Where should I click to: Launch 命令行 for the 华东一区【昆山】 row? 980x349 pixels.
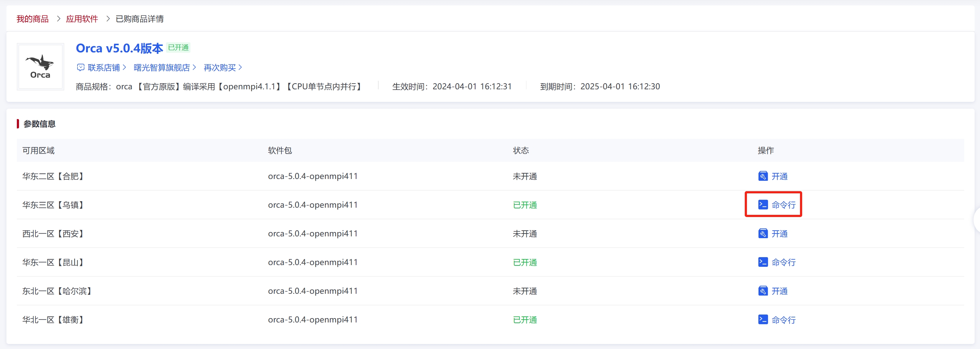pyautogui.click(x=783, y=262)
